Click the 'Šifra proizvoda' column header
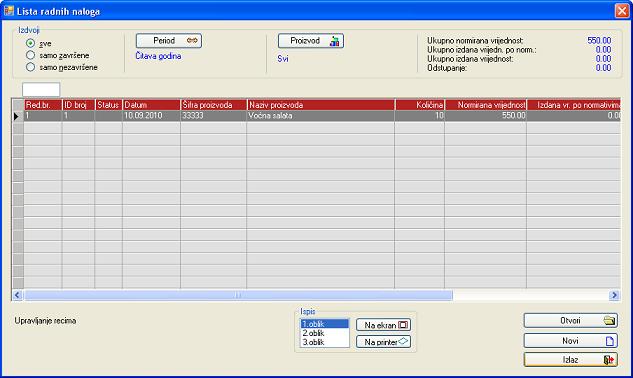This screenshot has width=633, height=378. [x=214, y=105]
